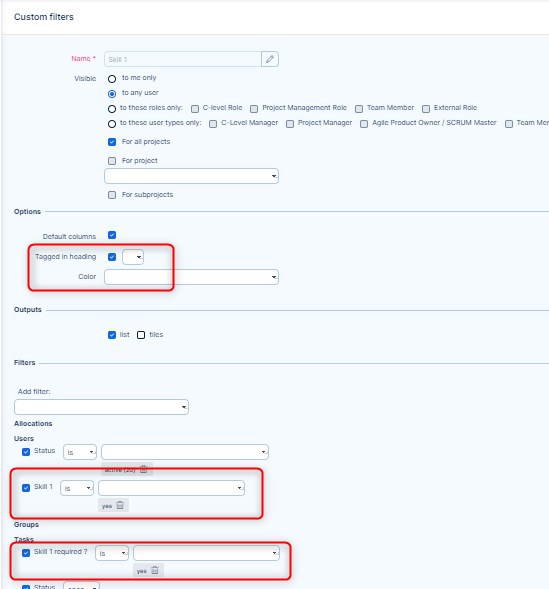Open the small dropdown next to Tagged in heading
549x589 pixels.
tap(133, 257)
